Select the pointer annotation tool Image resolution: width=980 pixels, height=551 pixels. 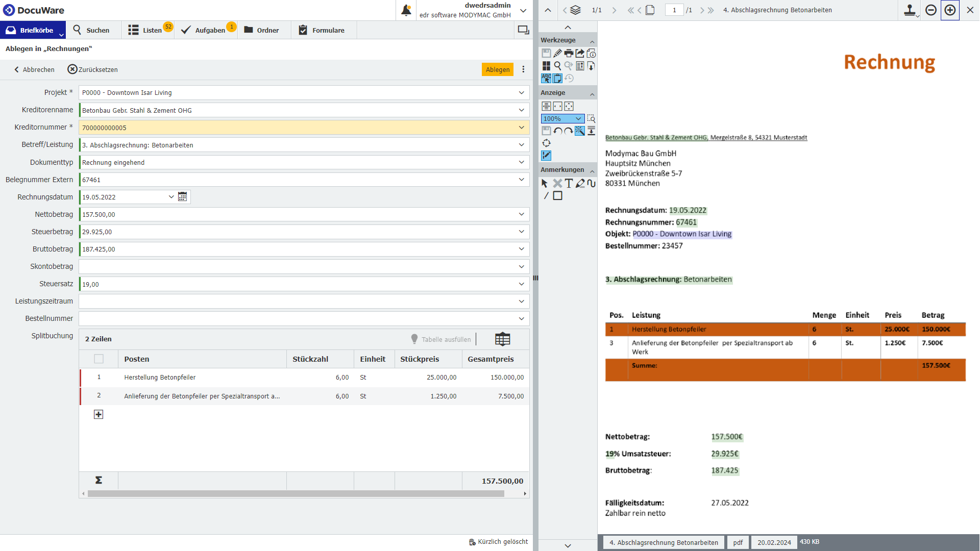click(545, 183)
